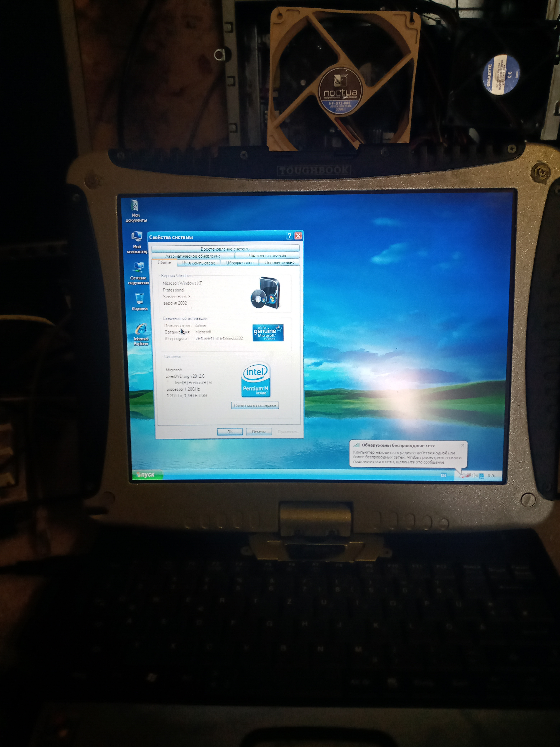The width and height of the screenshot is (560, 747).
Task: Click the genuine Microsoft software badge
Action: click(268, 333)
